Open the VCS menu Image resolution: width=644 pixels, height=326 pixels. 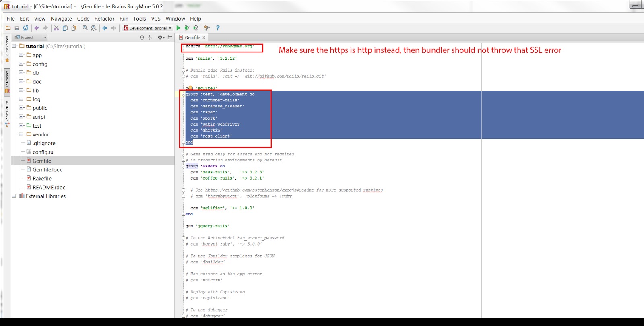coord(156,19)
